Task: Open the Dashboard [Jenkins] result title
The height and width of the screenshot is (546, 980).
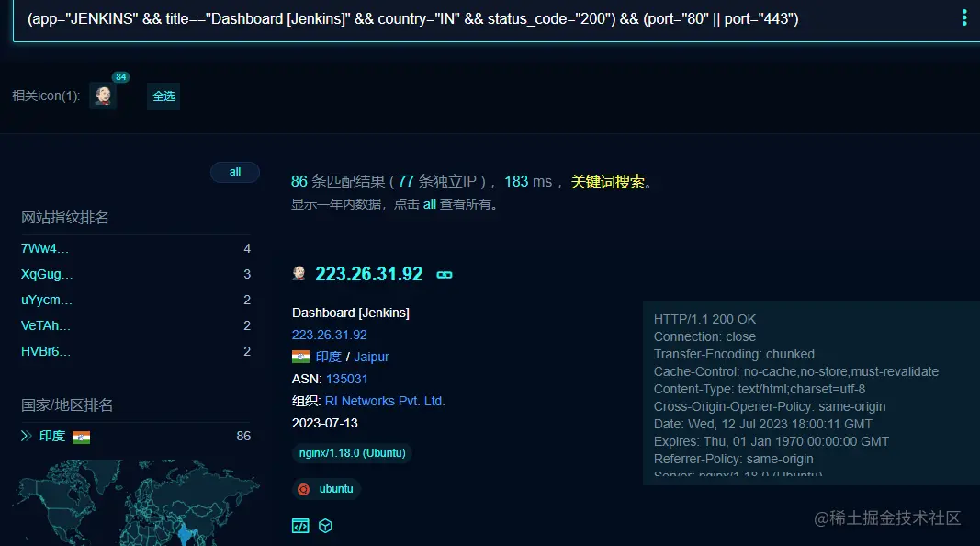Action: coord(353,313)
